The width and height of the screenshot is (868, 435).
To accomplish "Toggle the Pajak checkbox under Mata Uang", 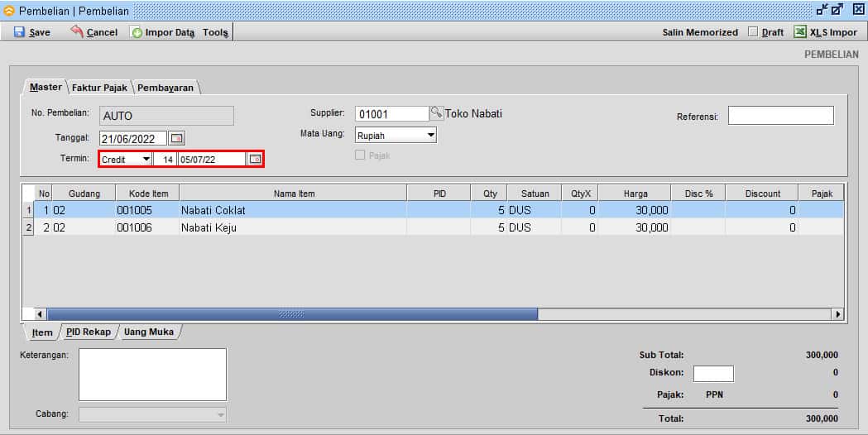I will 360,155.
